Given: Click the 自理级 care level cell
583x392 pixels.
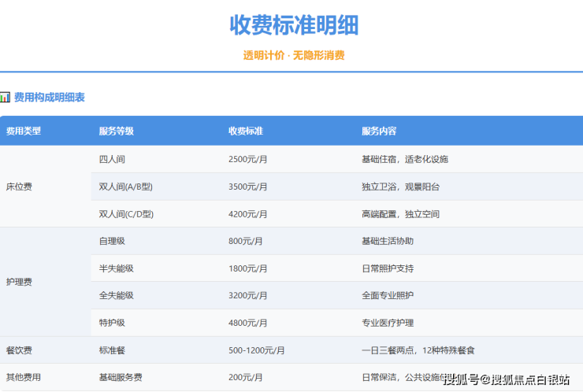Looking at the screenshot, I should point(112,241).
